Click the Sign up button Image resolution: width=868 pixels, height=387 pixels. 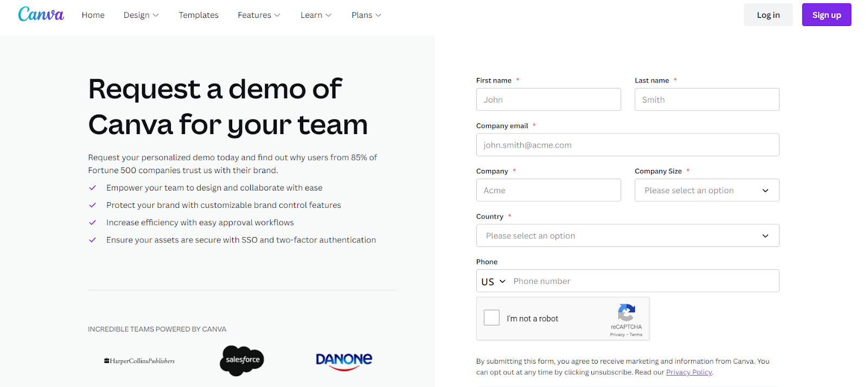point(827,15)
